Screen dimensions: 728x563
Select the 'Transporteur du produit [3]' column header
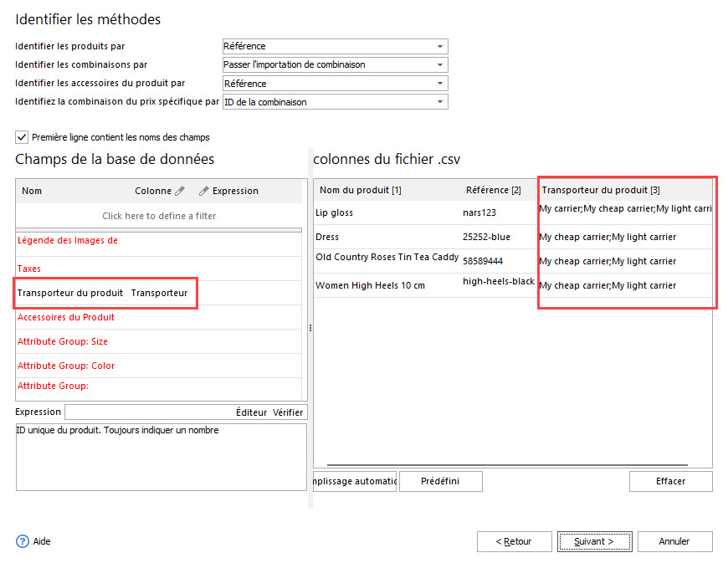click(x=600, y=190)
